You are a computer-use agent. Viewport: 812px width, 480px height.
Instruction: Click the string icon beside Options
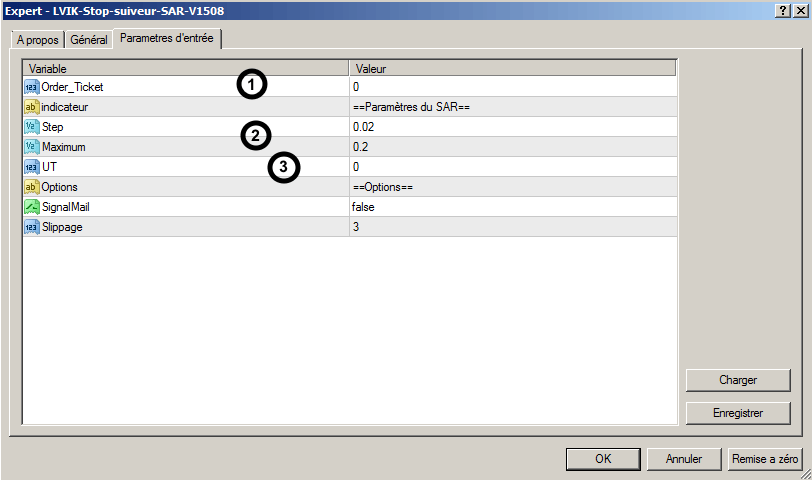point(31,187)
